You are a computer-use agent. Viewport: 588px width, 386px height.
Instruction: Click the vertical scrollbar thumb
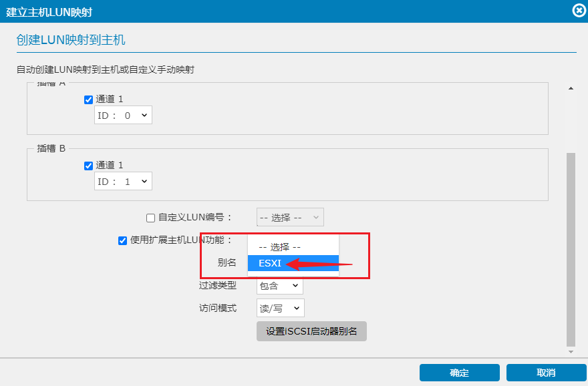tap(571, 247)
